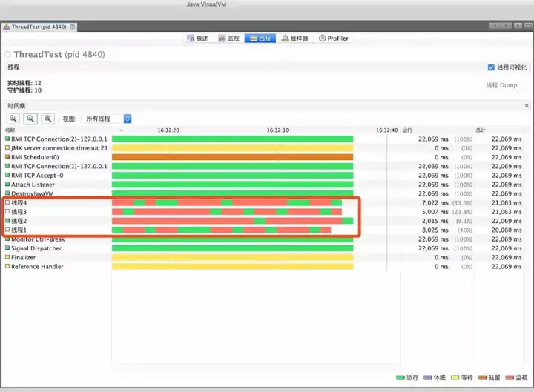Click the 总计 column header

pyautogui.click(x=481, y=130)
